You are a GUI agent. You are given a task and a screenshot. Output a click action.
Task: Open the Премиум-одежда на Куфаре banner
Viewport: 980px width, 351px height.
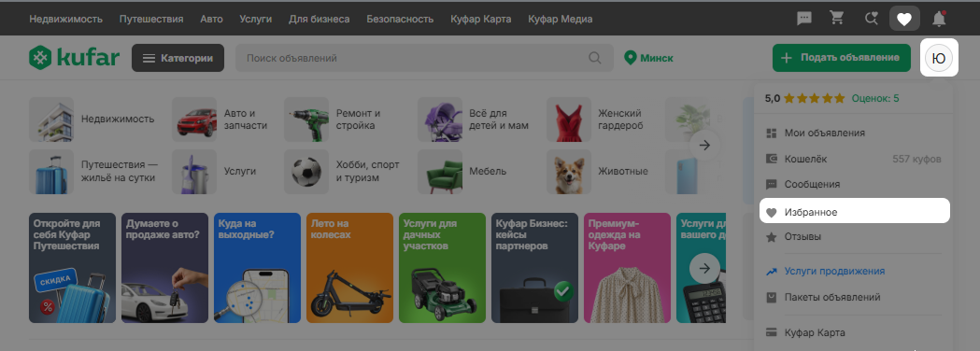[628, 268]
